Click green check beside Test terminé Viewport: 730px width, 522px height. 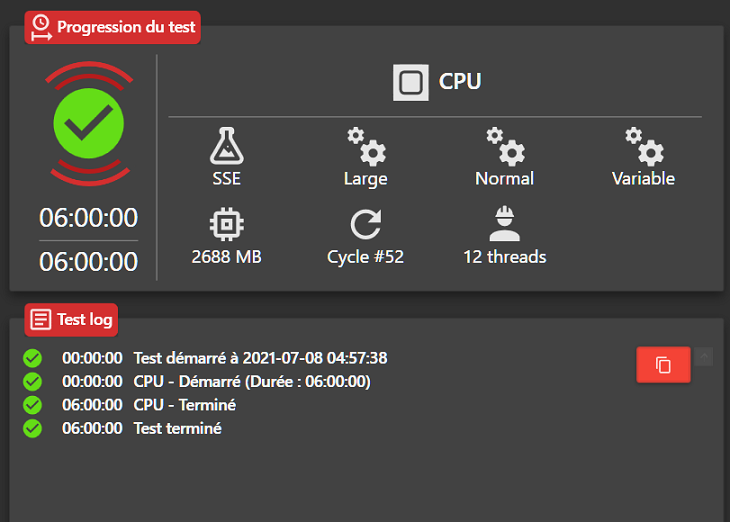[x=32, y=428]
